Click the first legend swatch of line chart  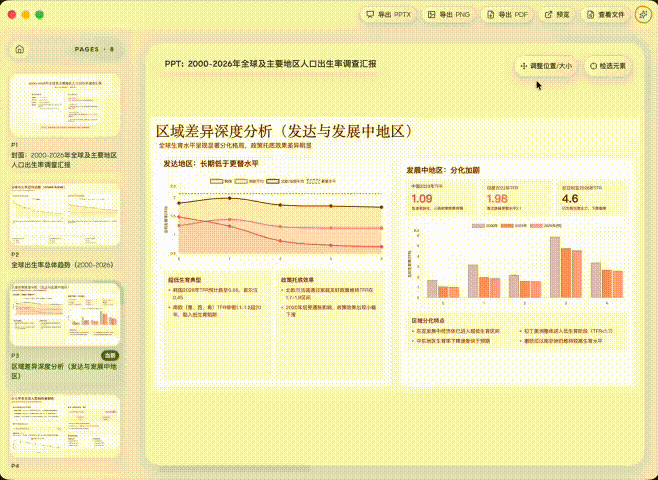click(x=216, y=181)
